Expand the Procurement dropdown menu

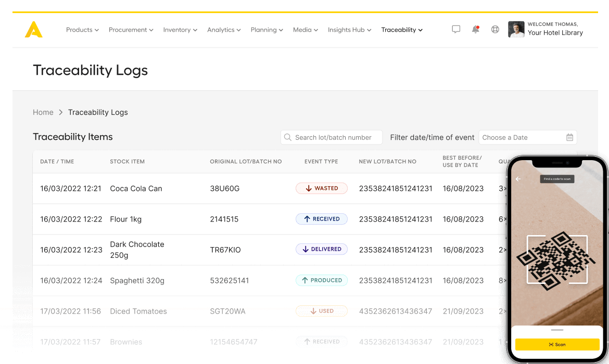point(131,30)
